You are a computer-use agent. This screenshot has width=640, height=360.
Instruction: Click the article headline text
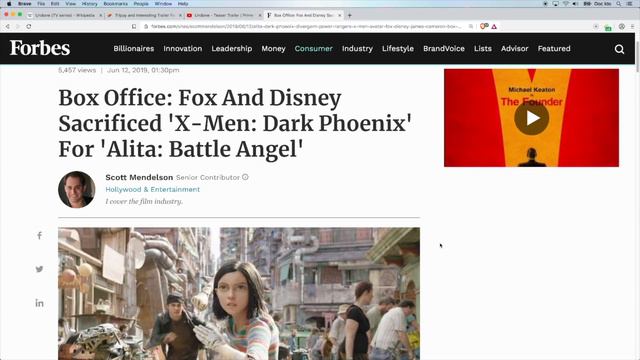235,123
